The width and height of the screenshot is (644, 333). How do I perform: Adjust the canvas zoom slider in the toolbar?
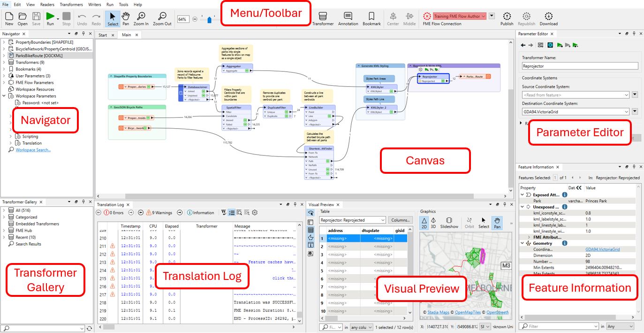coord(209,19)
